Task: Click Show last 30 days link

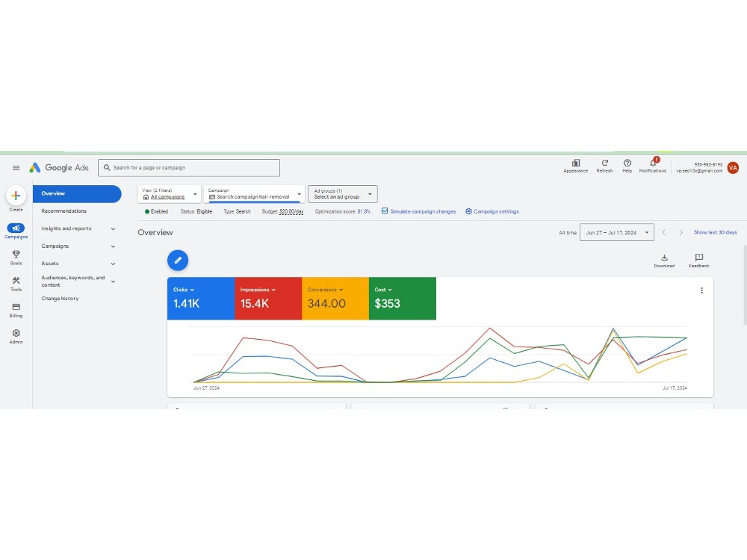Action: click(715, 232)
